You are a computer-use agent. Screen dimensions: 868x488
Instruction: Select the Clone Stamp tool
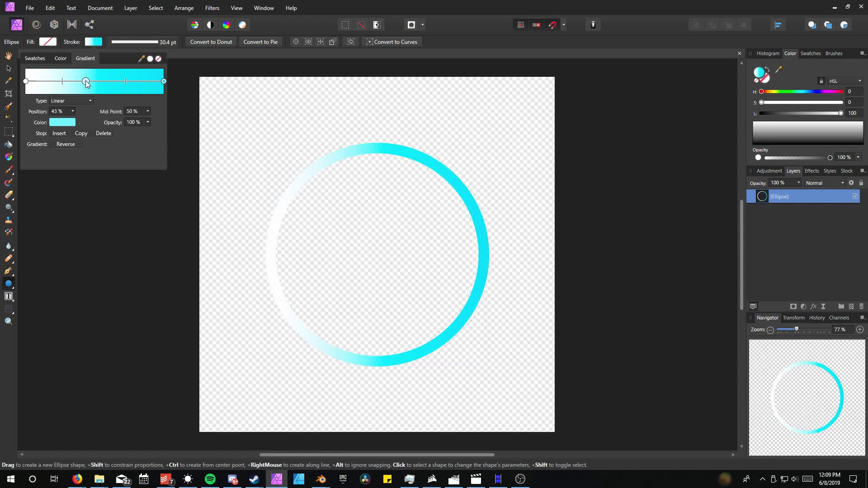(x=8, y=220)
